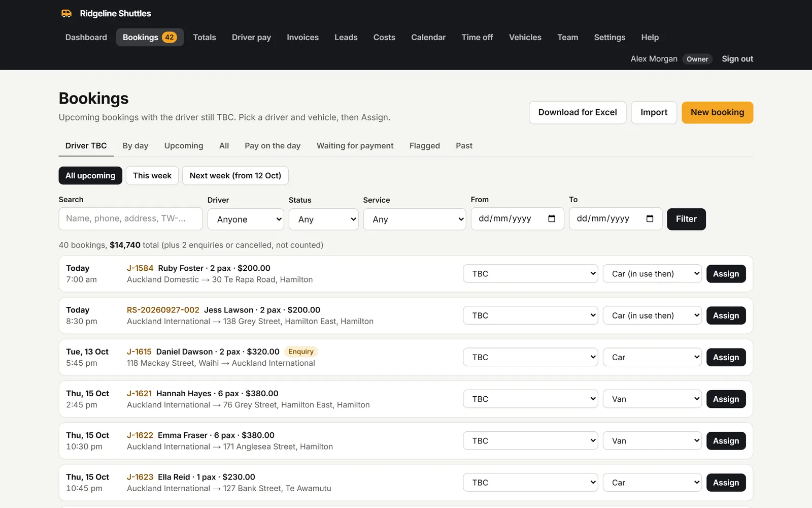
Task: Assign driver to Emma Fraser booking
Action: [x=726, y=441]
